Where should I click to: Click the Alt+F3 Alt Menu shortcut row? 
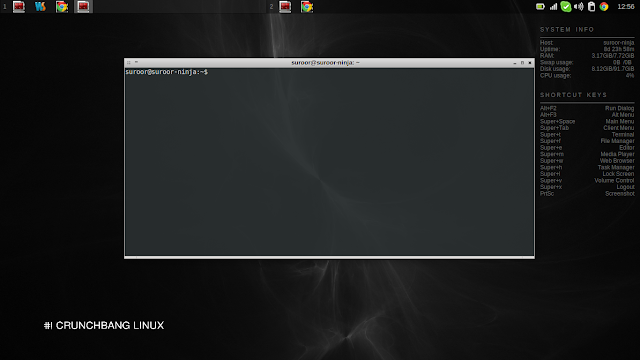click(x=587, y=115)
